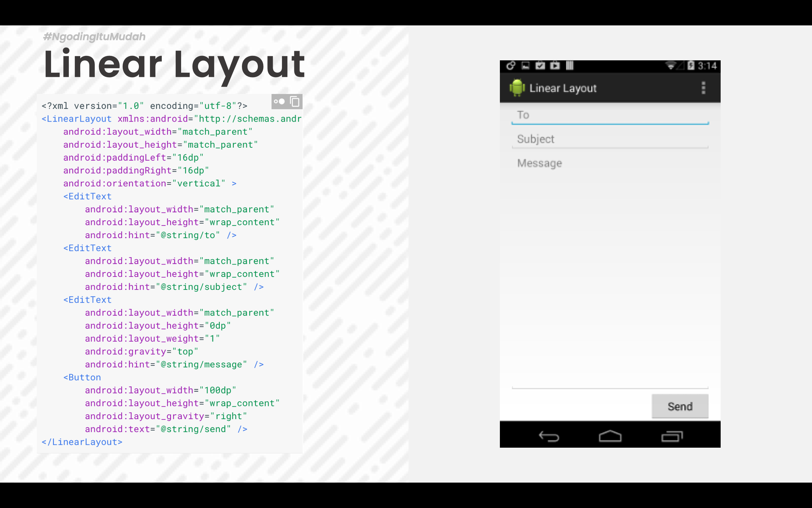Click the image notification icon in status bar
This screenshot has height=508, width=812.
(526, 65)
